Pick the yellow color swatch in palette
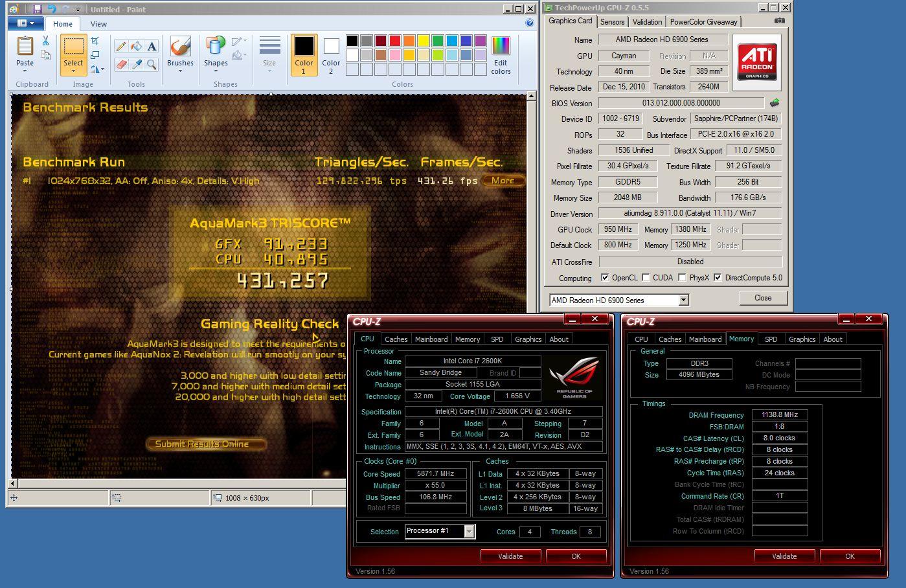The width and height of the screenshot is (906, 588). [x=423, y=41]
